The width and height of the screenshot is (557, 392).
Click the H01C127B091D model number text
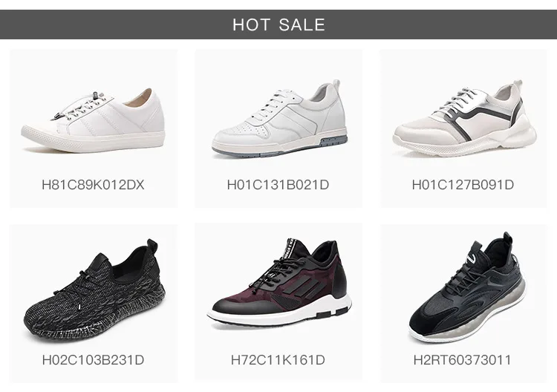[x=463, y=185]
